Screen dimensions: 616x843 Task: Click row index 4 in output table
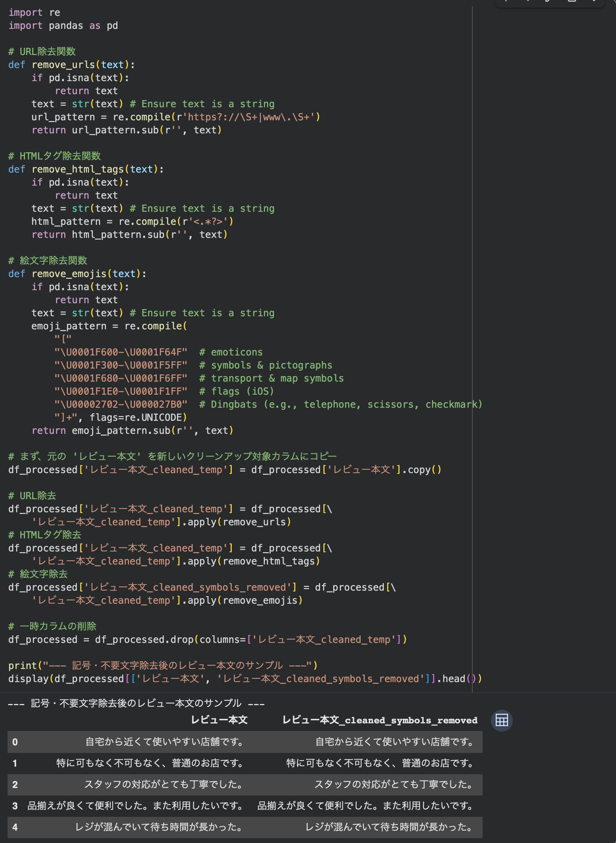(15, 827)
